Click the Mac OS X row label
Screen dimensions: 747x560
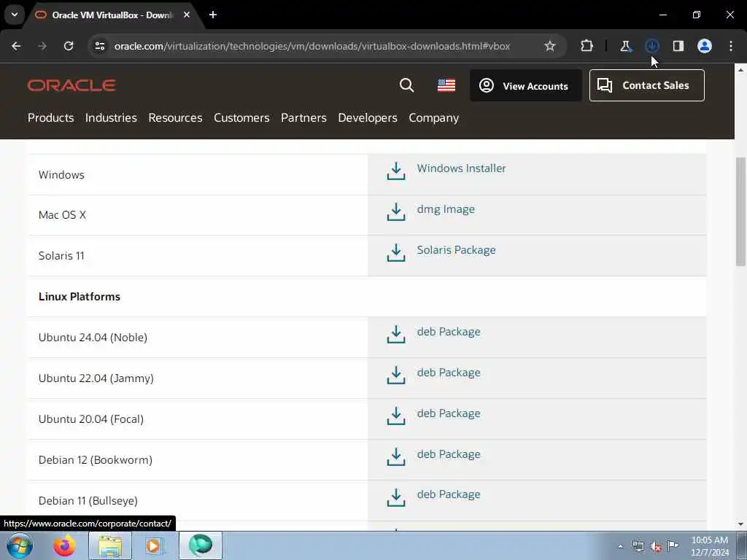point(62,215)
